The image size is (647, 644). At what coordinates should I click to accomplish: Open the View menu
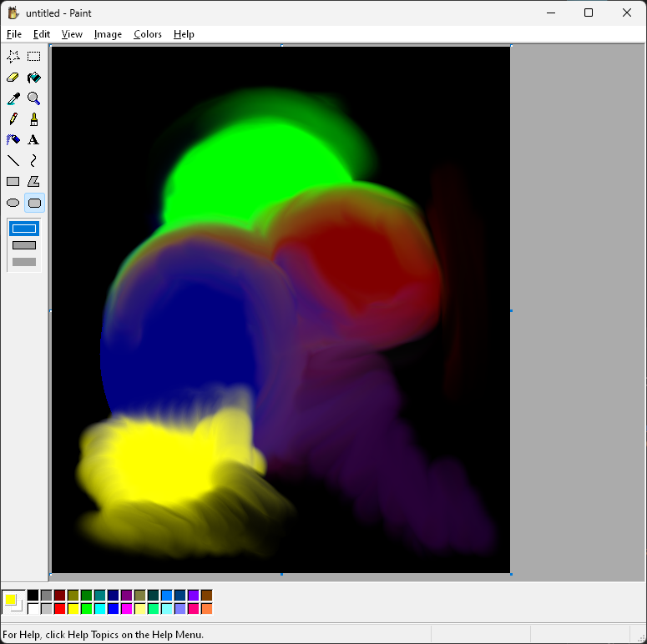point(72,34)
